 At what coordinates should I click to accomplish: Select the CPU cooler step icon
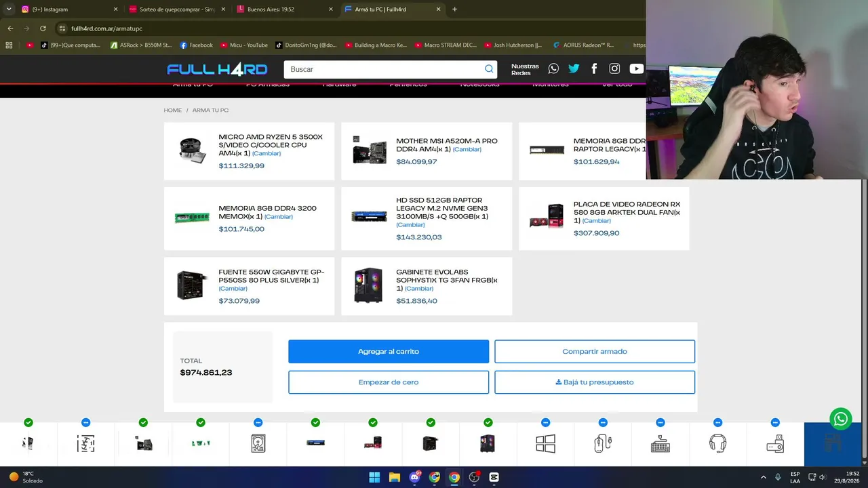(85, 443)
